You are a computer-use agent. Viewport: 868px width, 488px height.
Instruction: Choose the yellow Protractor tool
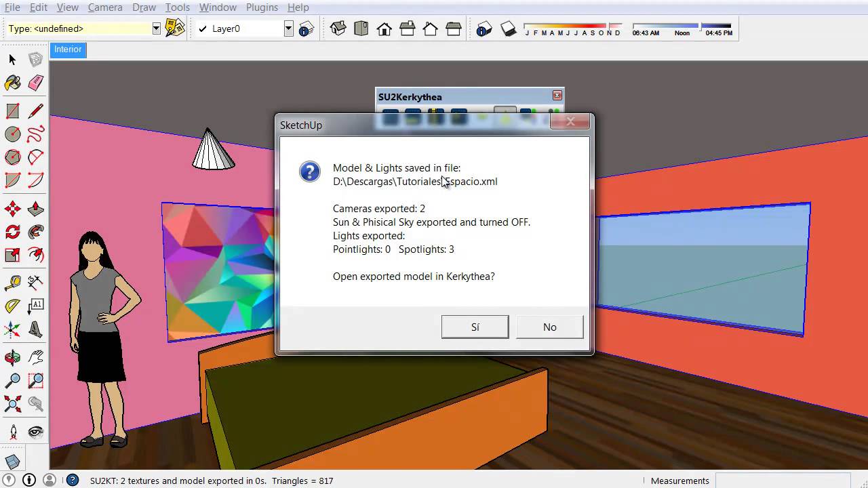click(12, 306)
